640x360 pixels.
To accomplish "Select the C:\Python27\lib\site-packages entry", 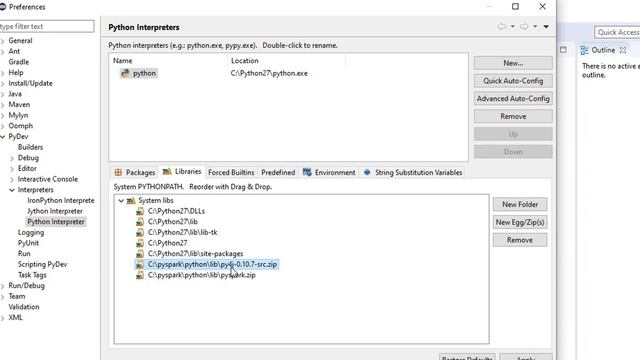I will 196,253.
